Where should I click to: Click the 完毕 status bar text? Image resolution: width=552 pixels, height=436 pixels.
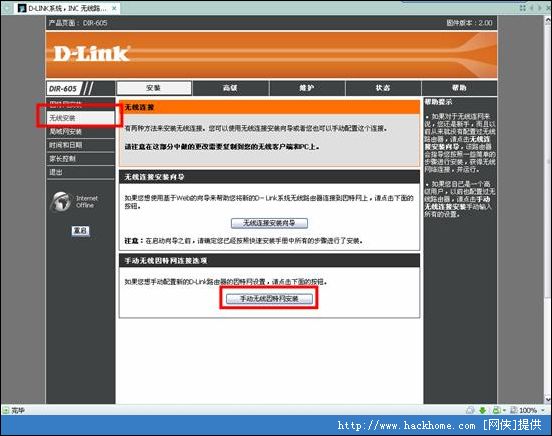pyautogui.click(x=18, y=410)
